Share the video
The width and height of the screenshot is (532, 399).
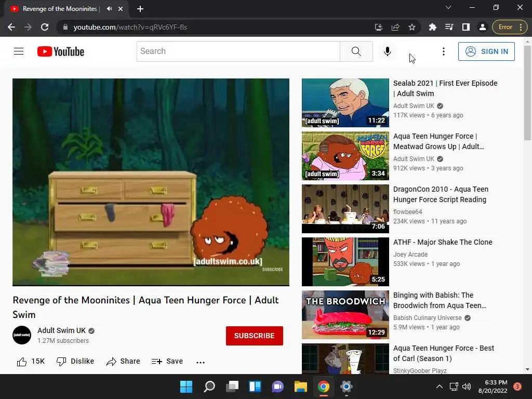point(123,362)
